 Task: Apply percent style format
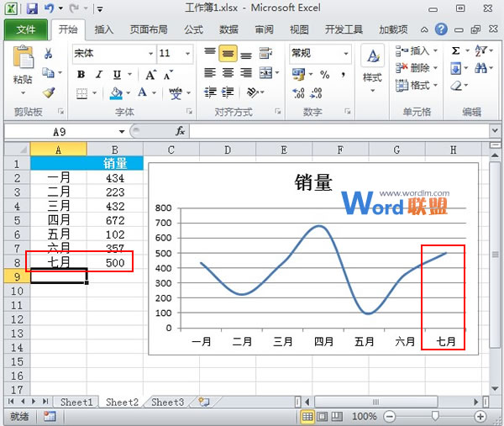(325, 75)
